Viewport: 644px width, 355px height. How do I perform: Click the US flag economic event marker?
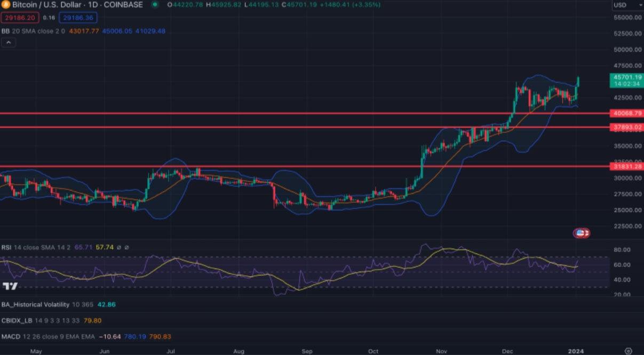[x=582, y=233]
